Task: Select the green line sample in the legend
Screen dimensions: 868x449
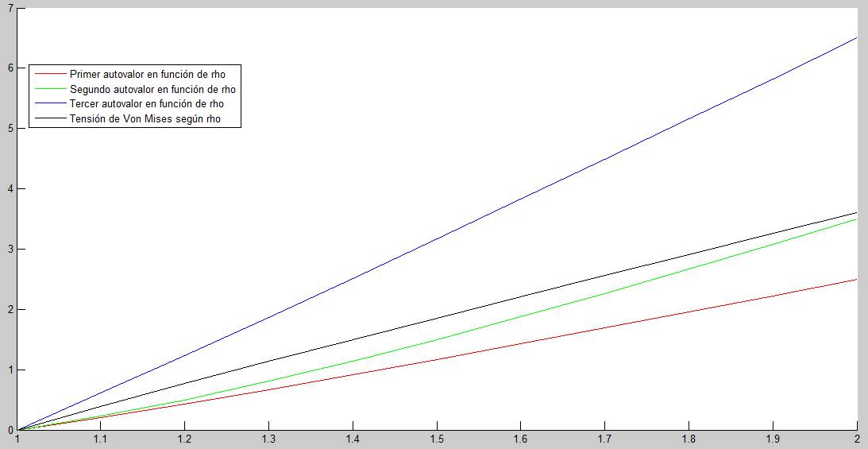Action: coord(48,89)
